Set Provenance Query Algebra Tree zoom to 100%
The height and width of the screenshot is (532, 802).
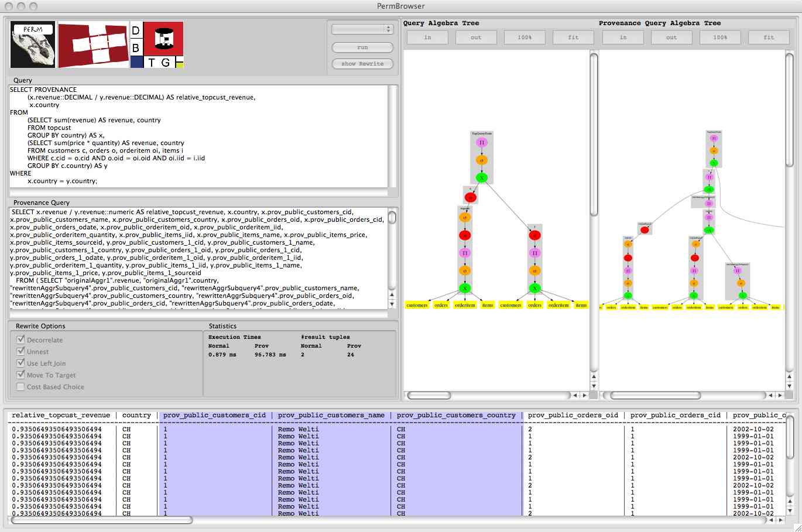tap(720, 37)
